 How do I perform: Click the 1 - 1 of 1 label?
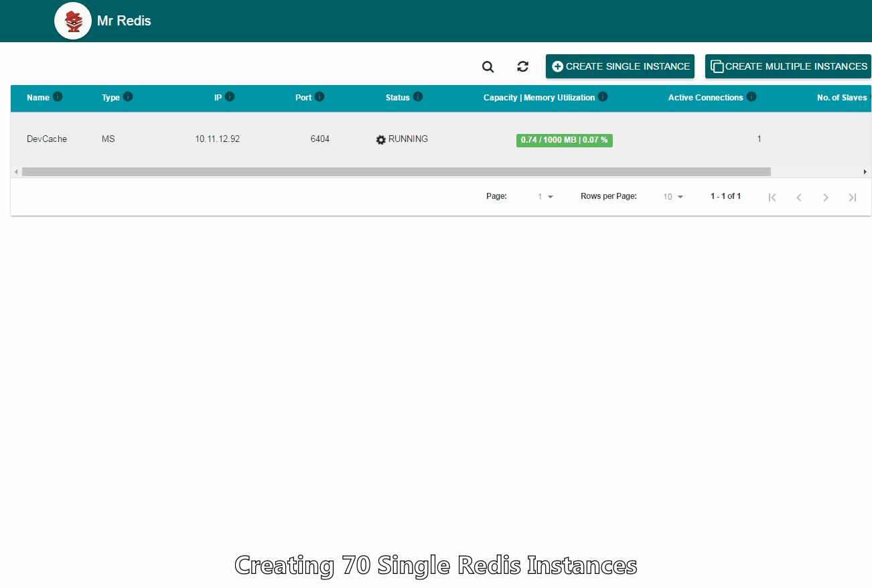[725, 196]
